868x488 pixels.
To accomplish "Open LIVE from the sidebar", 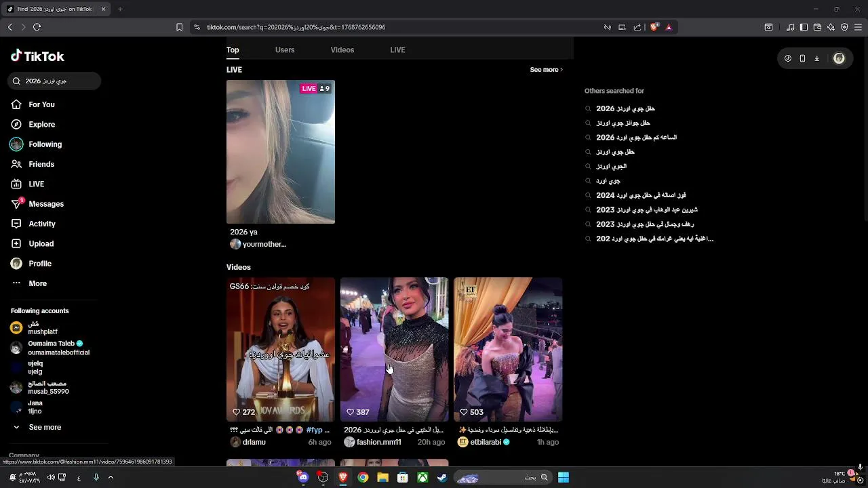I will (27, 184).
